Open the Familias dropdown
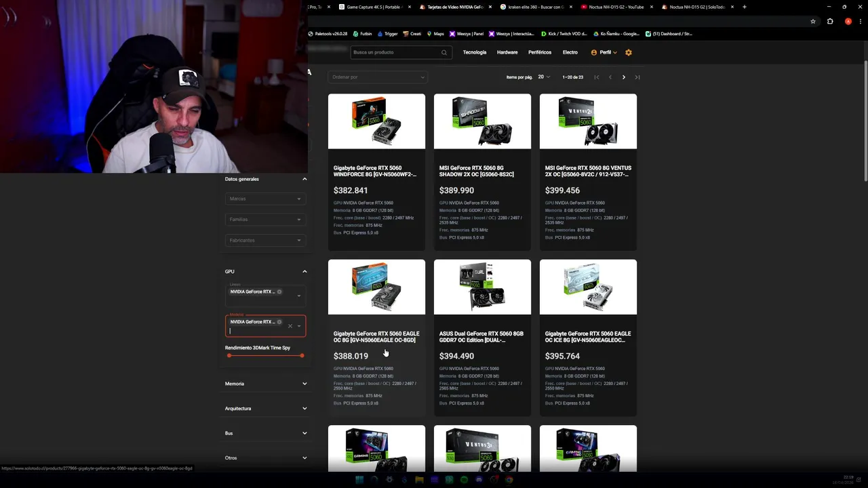Image resolution: width=868 pixels, height=488 pixels. coord(265,220)
